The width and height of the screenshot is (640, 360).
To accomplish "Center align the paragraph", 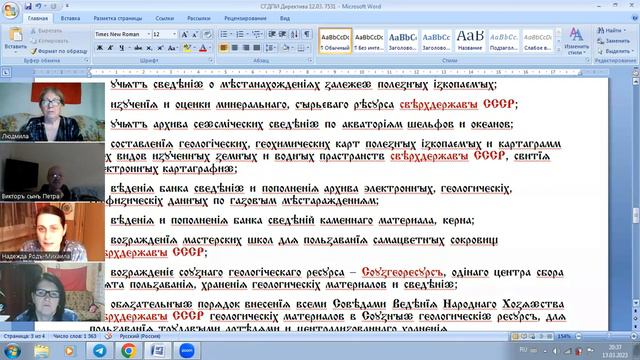I will 234,48.
